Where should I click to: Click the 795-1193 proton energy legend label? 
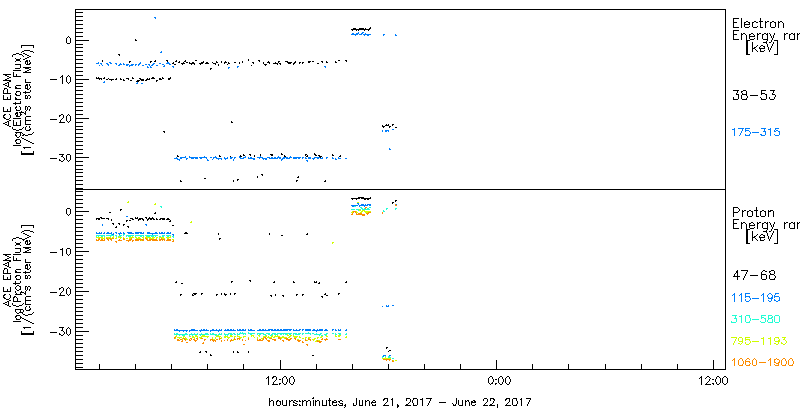pyautogui.click(x=759, y=341)
